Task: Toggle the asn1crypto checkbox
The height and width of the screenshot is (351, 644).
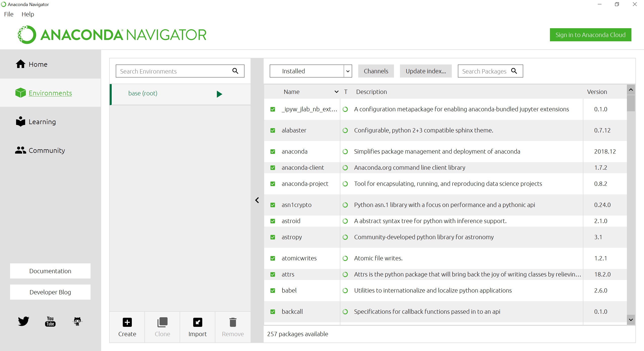Action: click(x=273, y=205)
